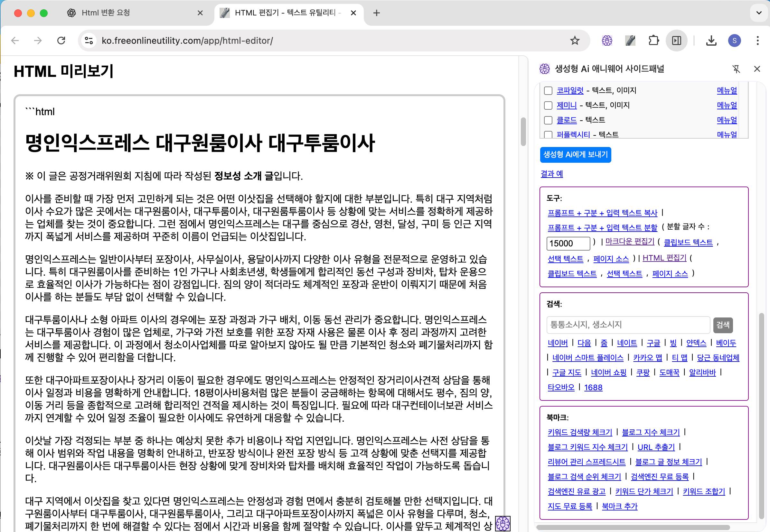Open the brain-shaped AI extension icon in toolbar
770x532 pixels.
(607, 41)
